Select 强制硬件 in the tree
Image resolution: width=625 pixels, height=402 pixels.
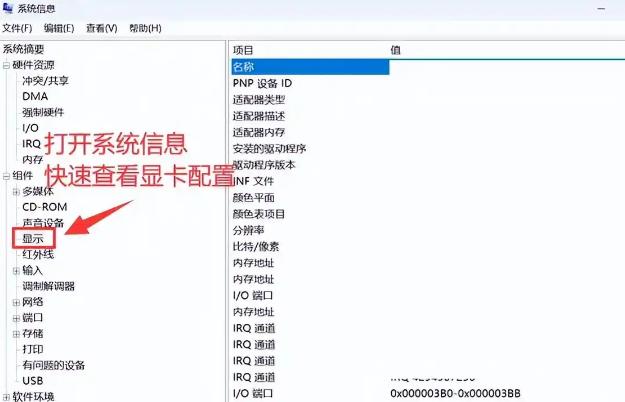tap(43, 112)
